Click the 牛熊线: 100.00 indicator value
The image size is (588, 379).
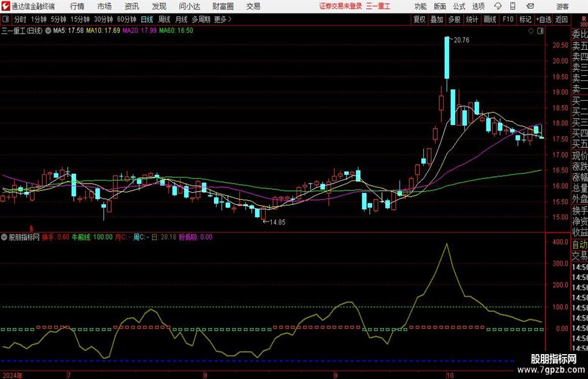[x=92, y=237]
